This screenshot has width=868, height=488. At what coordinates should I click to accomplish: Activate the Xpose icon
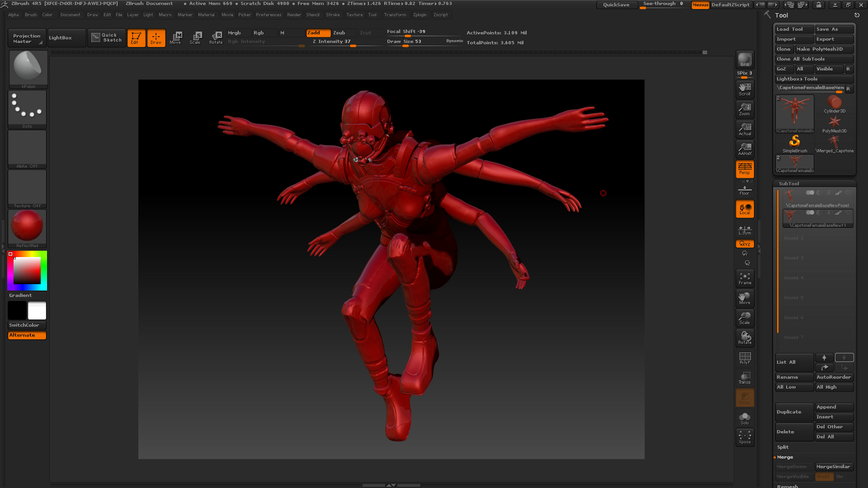tap(745, 437)
